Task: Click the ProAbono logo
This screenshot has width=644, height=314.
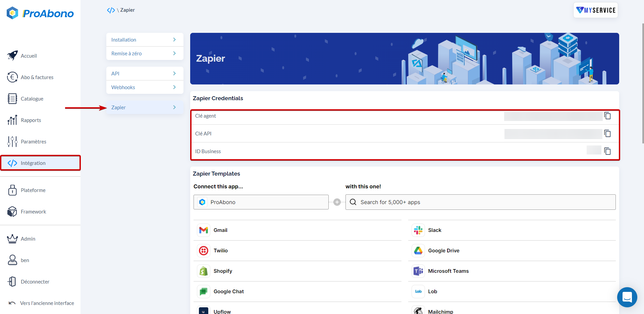Action: (40, 13)
